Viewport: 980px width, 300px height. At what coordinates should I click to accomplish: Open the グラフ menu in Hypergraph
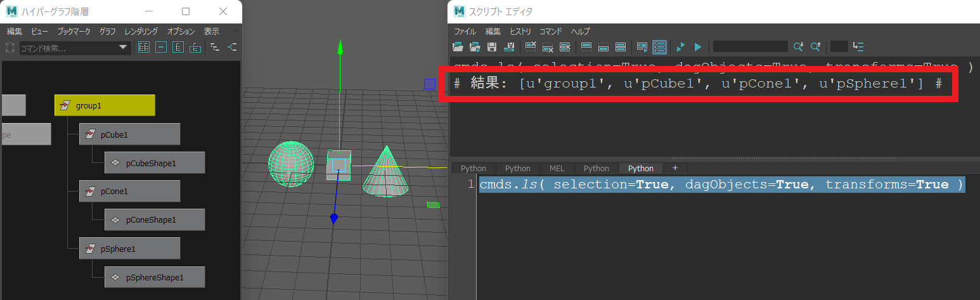(108, 31)
